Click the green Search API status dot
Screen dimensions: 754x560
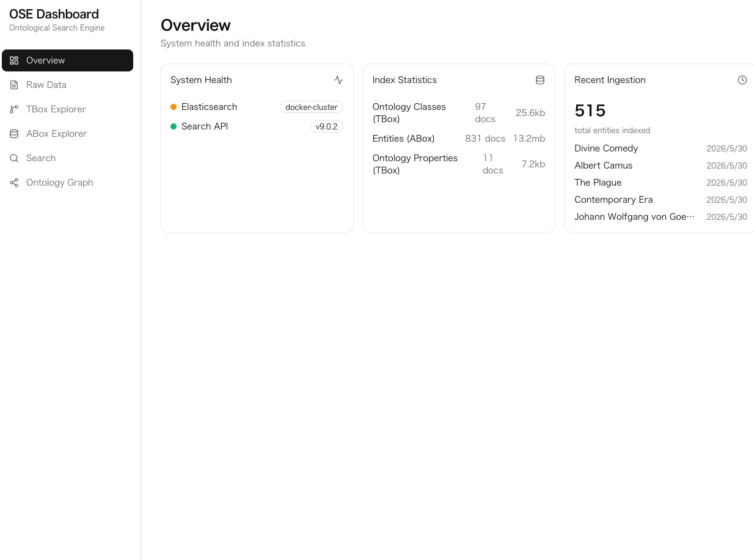click(x=174, y=126)
